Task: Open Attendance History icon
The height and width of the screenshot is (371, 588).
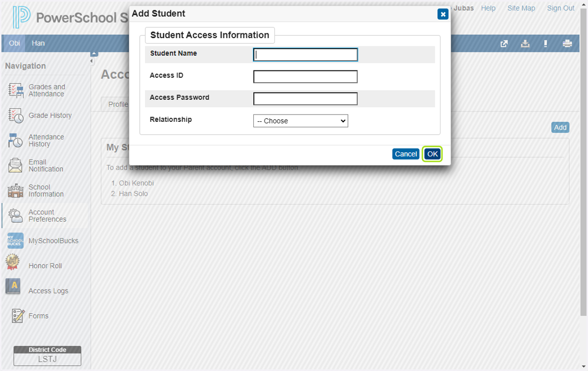Action: [16, 140]
